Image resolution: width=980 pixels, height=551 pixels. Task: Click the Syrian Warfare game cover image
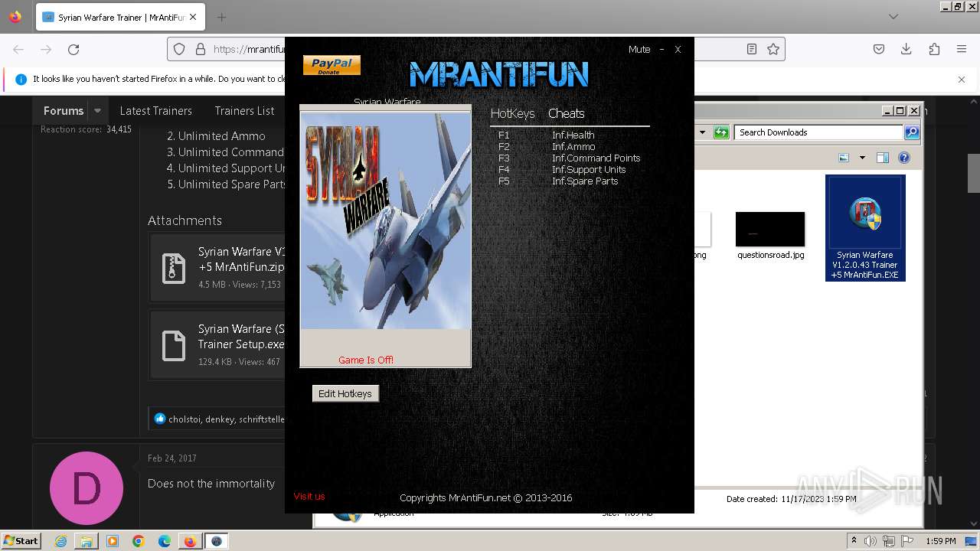(386, 220)
